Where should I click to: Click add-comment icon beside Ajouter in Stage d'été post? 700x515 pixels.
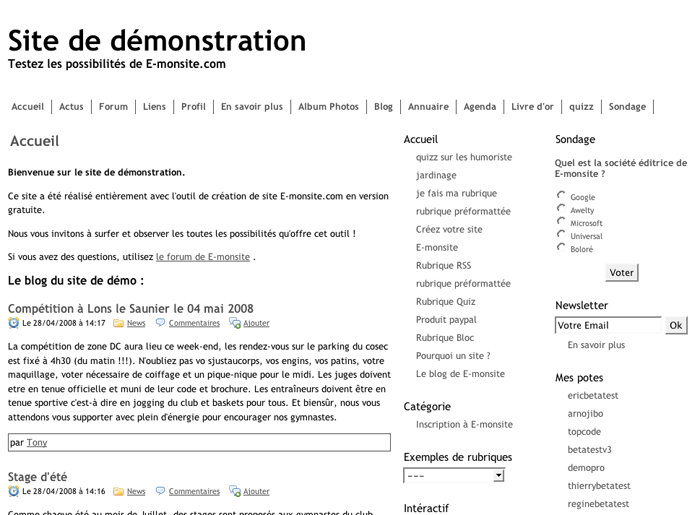pos(235,491)
